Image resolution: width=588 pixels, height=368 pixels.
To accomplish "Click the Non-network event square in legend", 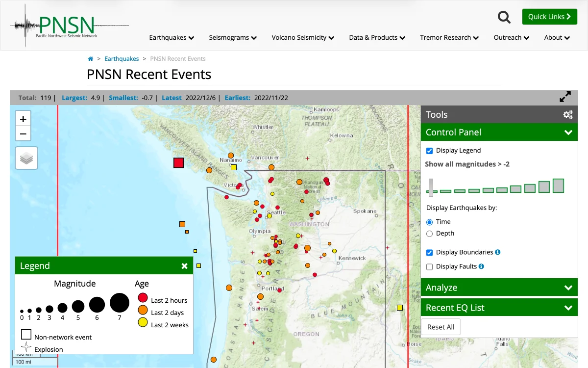I will click(x=26, y=335).
